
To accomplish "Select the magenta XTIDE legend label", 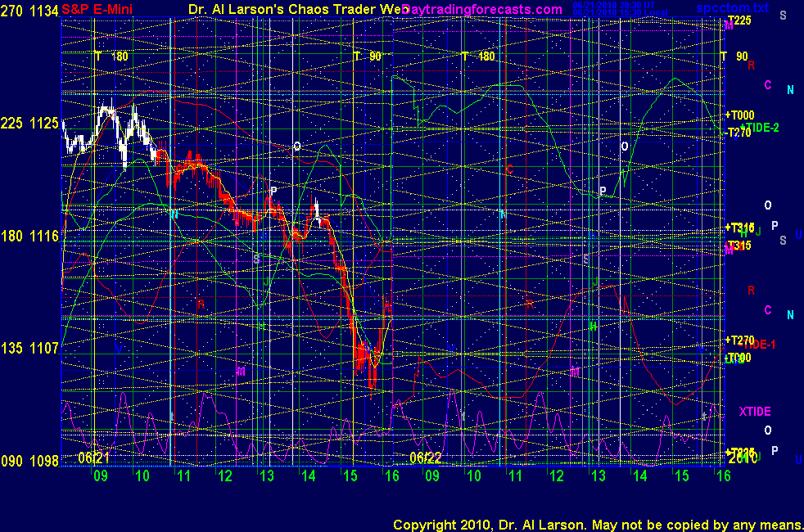I will pos(755,412).
